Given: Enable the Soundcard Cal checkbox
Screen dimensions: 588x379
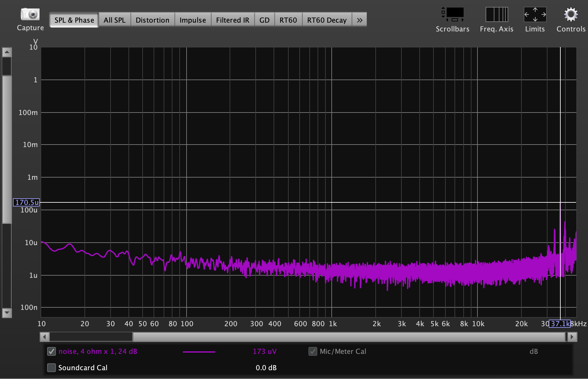Looking at the screenshot, I should click(x=52, y=368).
